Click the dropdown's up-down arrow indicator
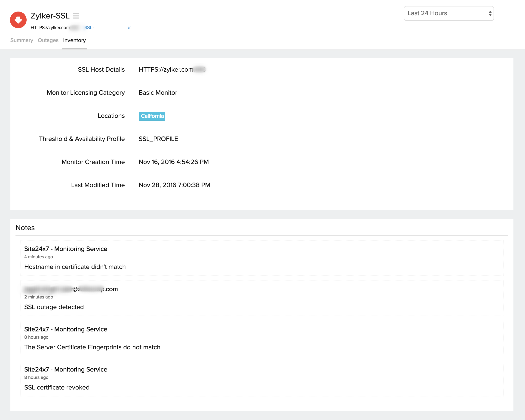Image resolution: width=525 pixels, height=420 pixels. tap(490, 13)
